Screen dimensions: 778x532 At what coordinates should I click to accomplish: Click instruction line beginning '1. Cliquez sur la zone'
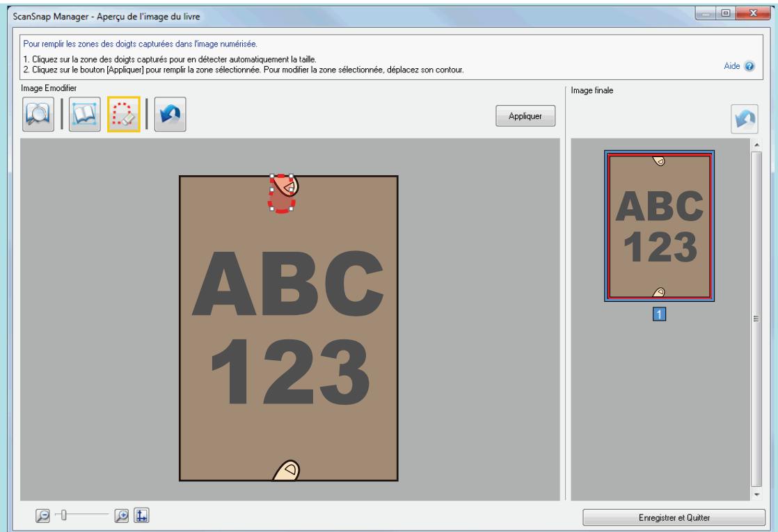170,59
